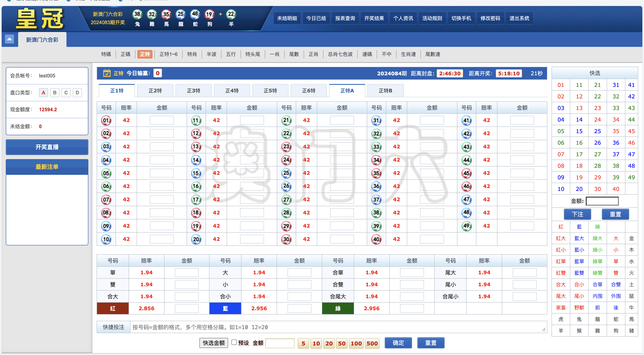This screenshot has height=355, width=644.
Task: Select handicap type D
Action: (77, 92)
